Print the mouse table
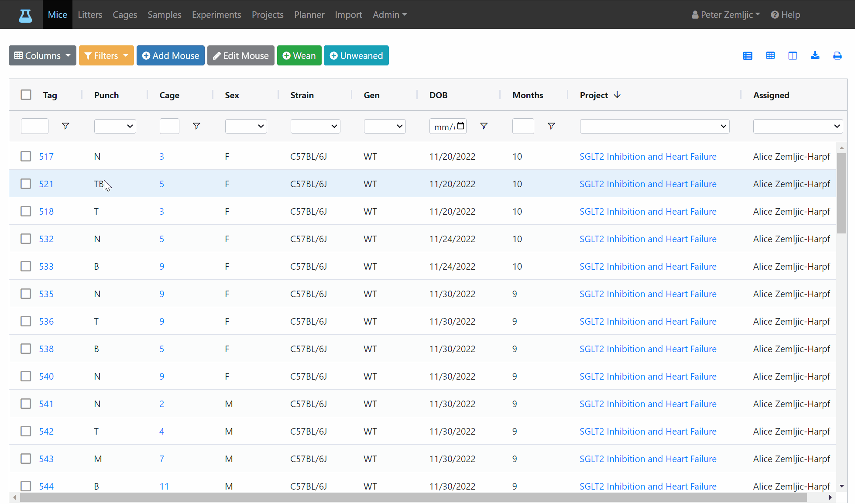855x504 pixels. 837,56
